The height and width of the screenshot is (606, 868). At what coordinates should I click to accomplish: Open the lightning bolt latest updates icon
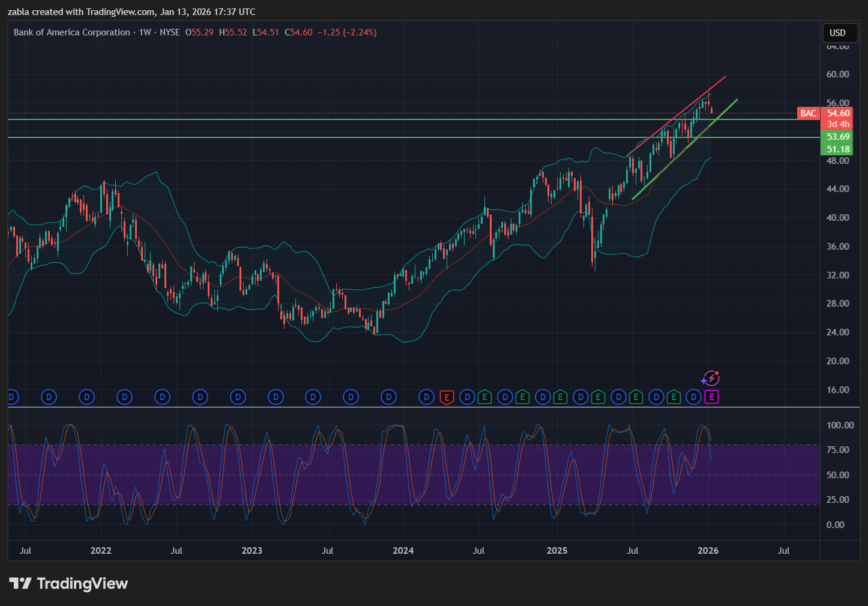(x=711, y=379)
